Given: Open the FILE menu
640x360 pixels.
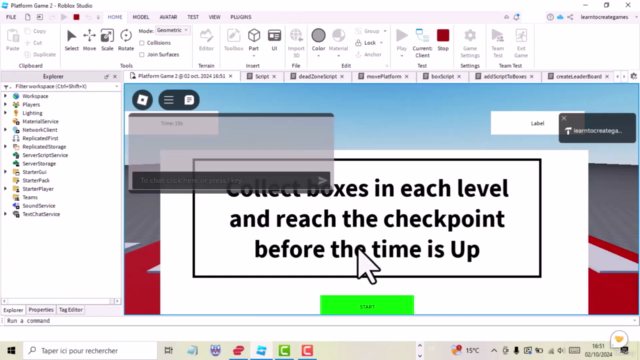Looking at the screenshot, I should pyautogui.click(x=11, y=17).
